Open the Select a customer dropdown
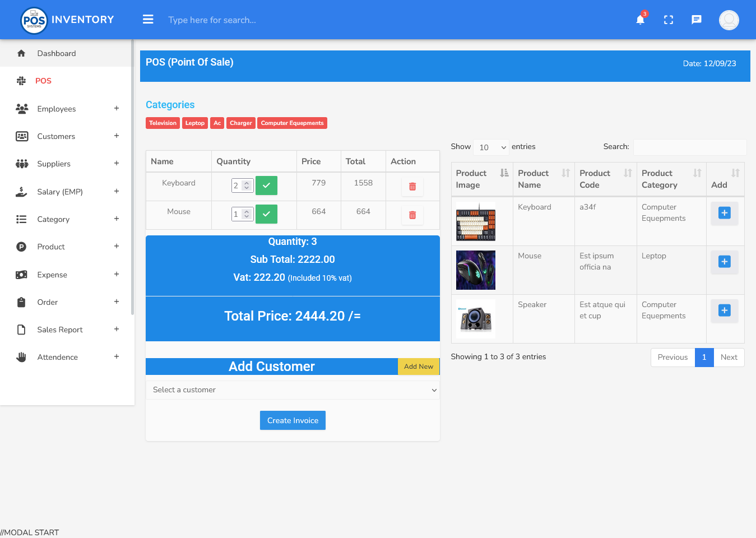Viewport: 756px width, 538px height. tap(293, 390)
